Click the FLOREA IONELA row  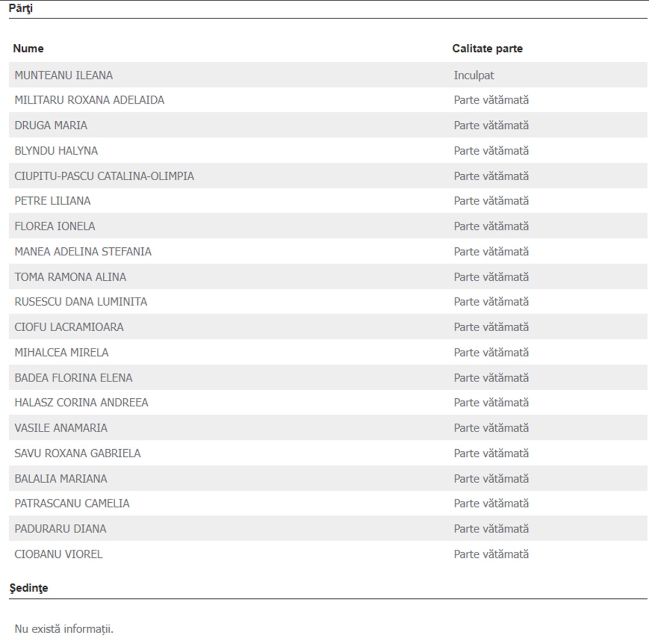point(328,226)
